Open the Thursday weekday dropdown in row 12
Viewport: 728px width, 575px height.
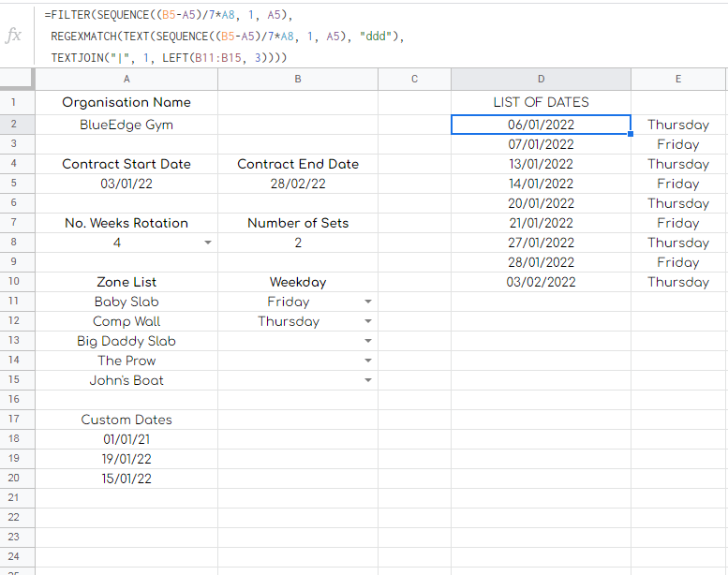368,321
